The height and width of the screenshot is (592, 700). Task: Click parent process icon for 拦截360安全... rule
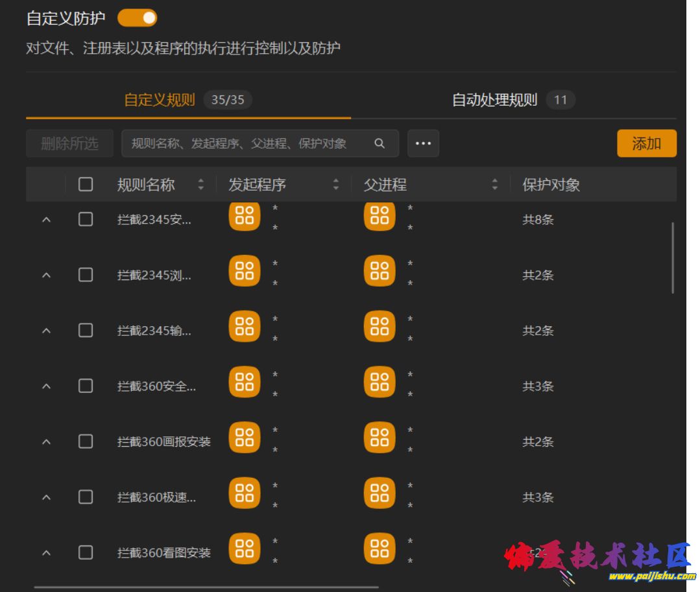coord(380,383)
